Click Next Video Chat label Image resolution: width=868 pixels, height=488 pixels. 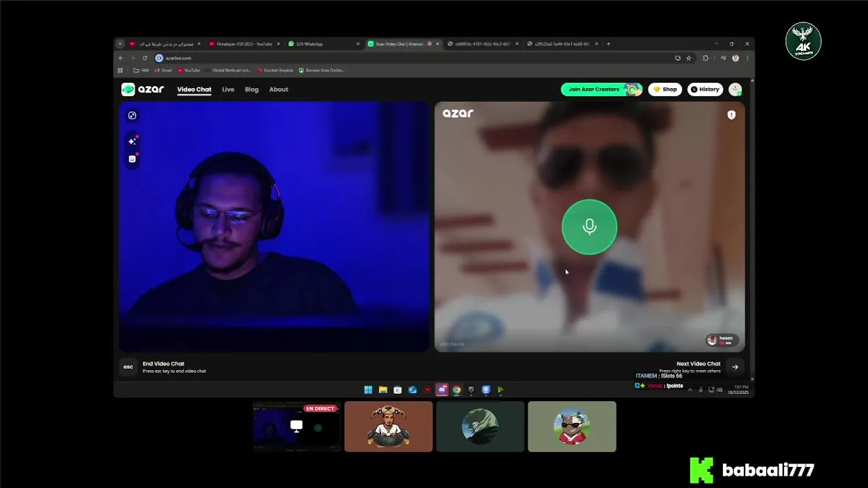pyautogui.click(x=698, y=364)
